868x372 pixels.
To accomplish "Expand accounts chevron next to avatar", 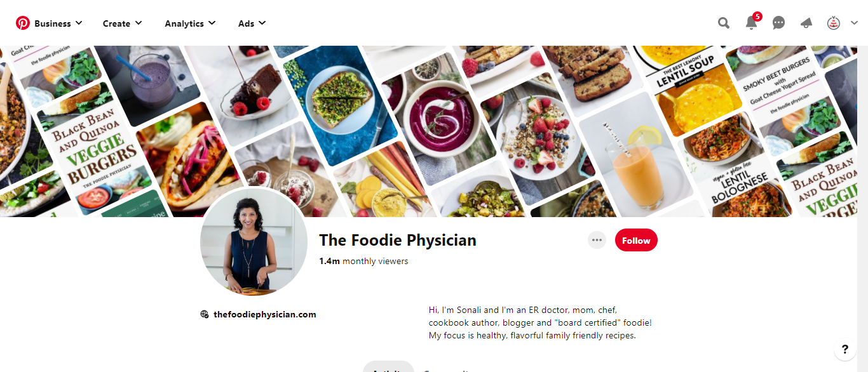I will [x=854, y=23].
